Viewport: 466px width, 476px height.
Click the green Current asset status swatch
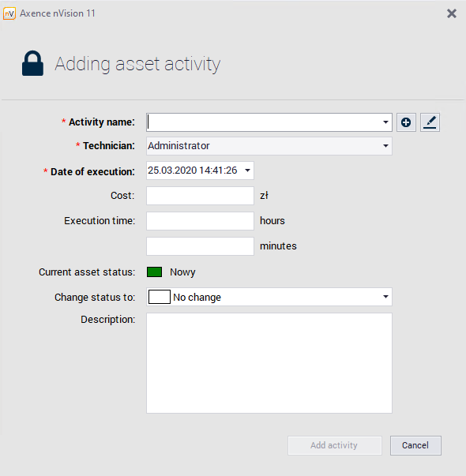154,272
